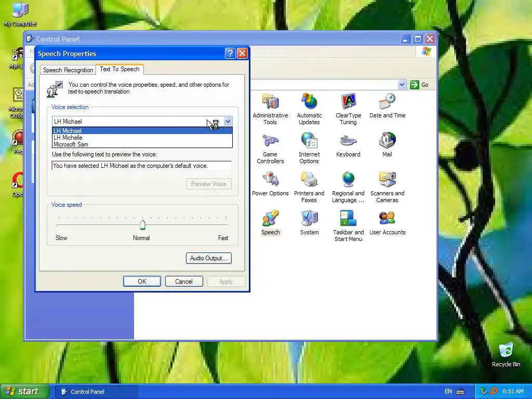
Task: Open Mail control panel icon
Action: (387, 145)
